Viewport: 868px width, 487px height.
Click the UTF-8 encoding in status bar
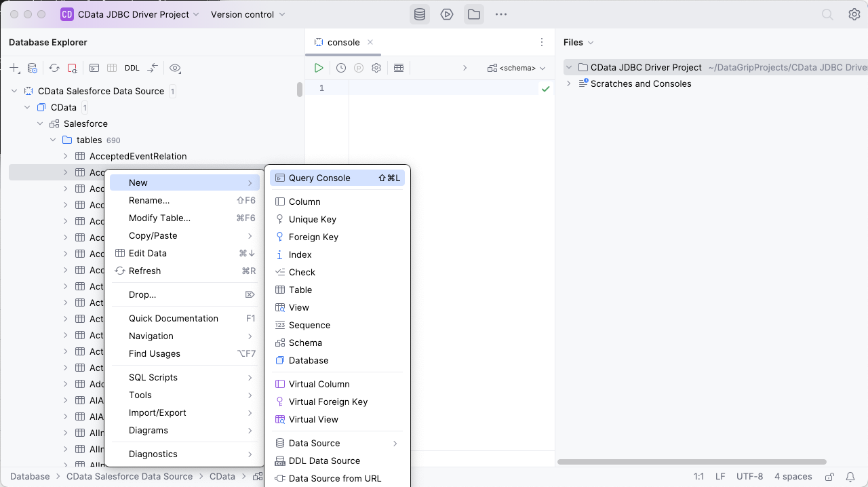749,477
